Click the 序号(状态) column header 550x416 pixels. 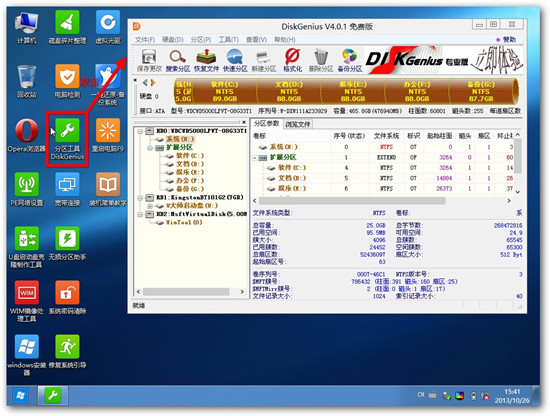pos(349,136)
